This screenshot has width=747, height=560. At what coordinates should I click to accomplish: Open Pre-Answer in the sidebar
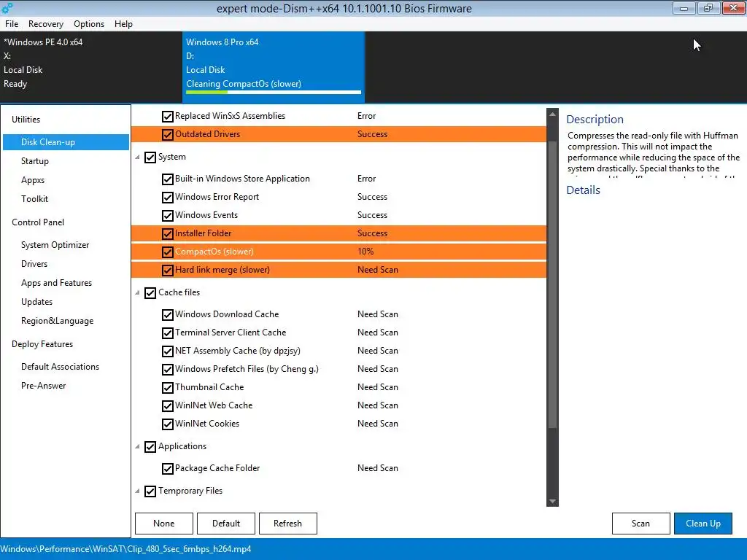point(43,386)
